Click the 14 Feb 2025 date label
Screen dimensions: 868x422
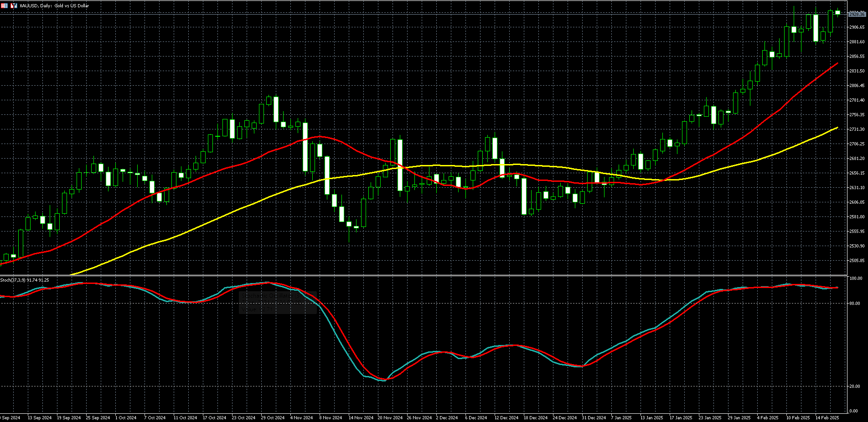point(827,417)
